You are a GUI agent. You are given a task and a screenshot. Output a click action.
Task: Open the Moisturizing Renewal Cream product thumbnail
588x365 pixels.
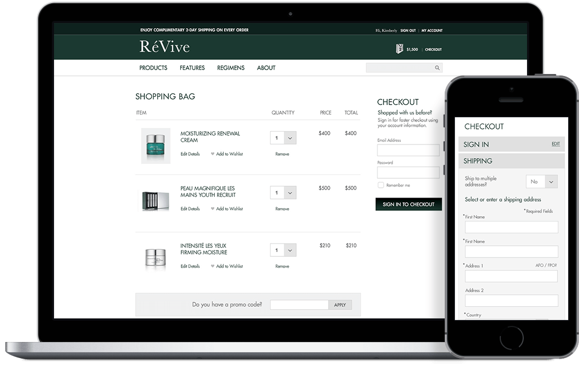point(156,146)
